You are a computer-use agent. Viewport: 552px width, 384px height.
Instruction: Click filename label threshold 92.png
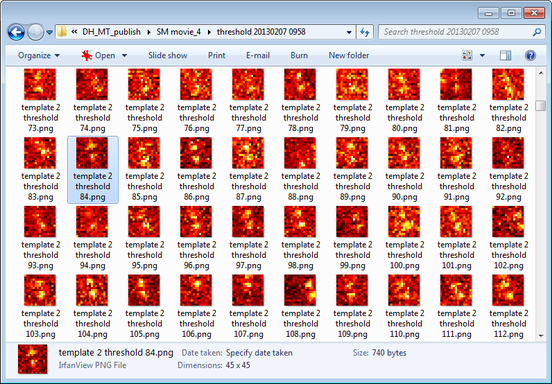(x=508, y=187)
